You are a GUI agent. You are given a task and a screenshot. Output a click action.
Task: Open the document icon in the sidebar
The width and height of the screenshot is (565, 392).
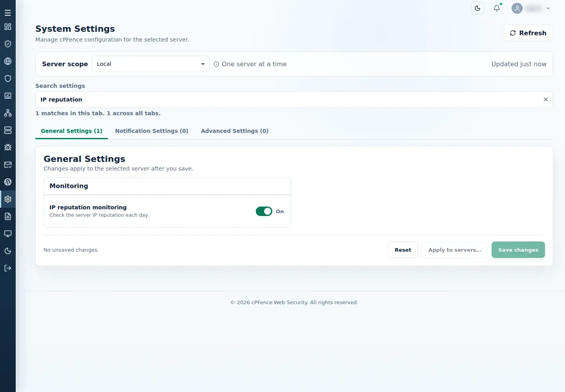[x=8, y=216]
